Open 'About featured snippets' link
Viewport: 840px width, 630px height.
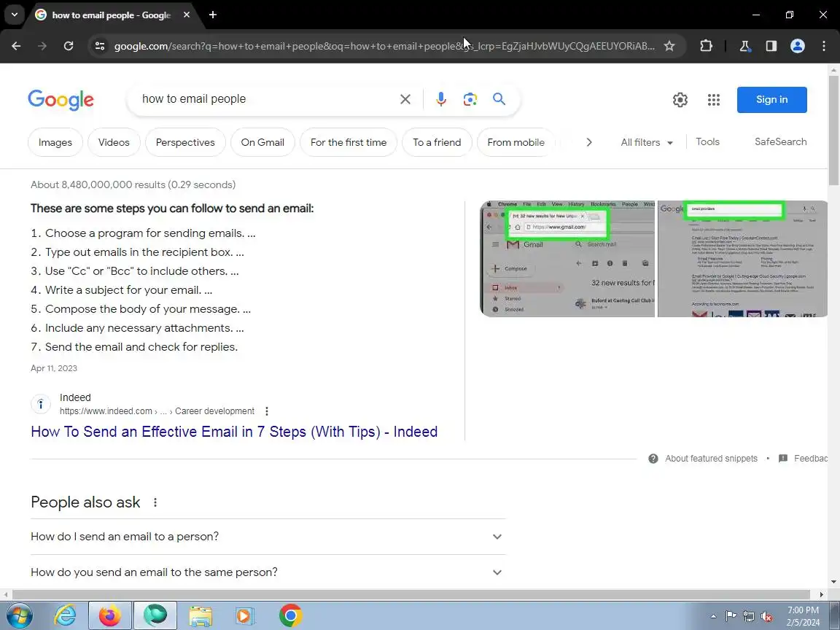(711, 459)
